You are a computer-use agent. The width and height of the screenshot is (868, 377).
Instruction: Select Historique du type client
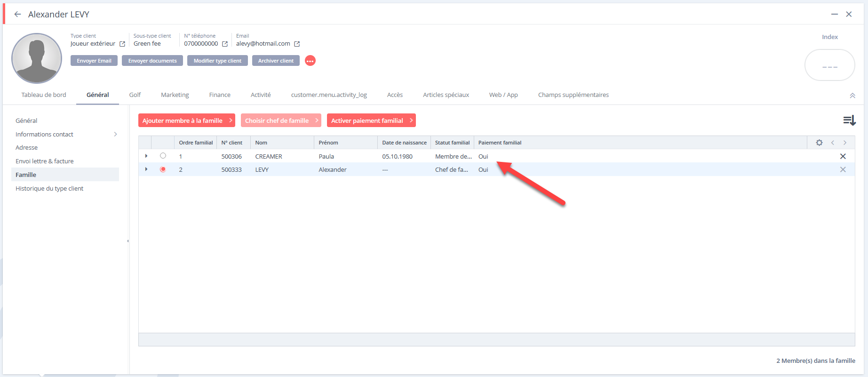(x=49, y=188)
